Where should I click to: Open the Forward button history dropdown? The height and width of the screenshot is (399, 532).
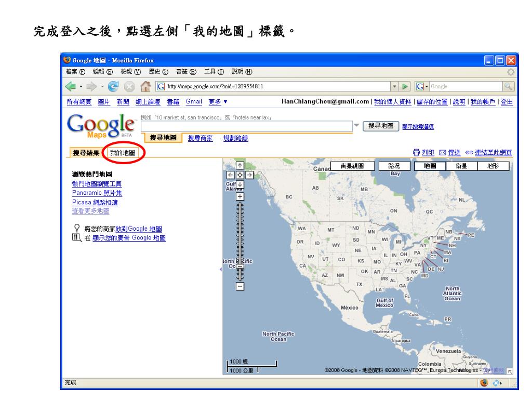pyautogui.click(x=102, y=87)
